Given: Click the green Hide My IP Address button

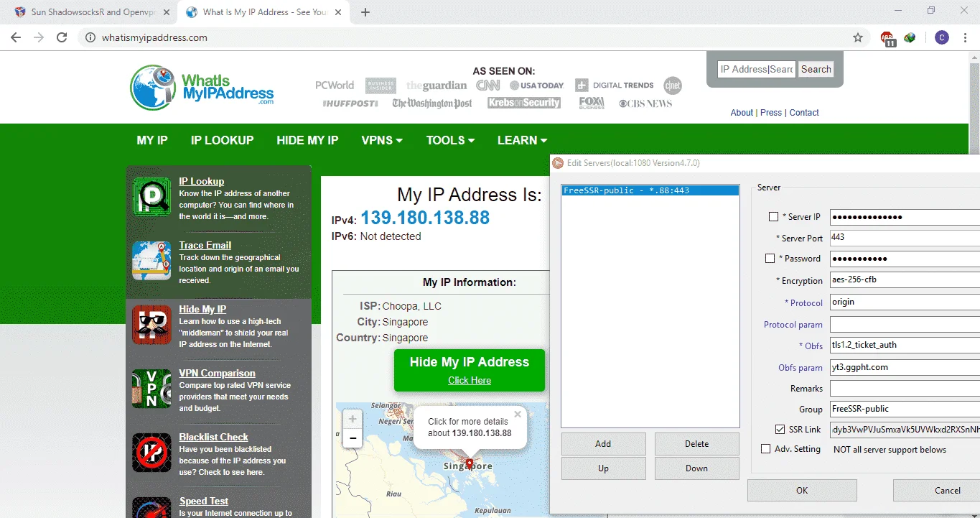Looking at the screenshot, I should pos(470,370).
